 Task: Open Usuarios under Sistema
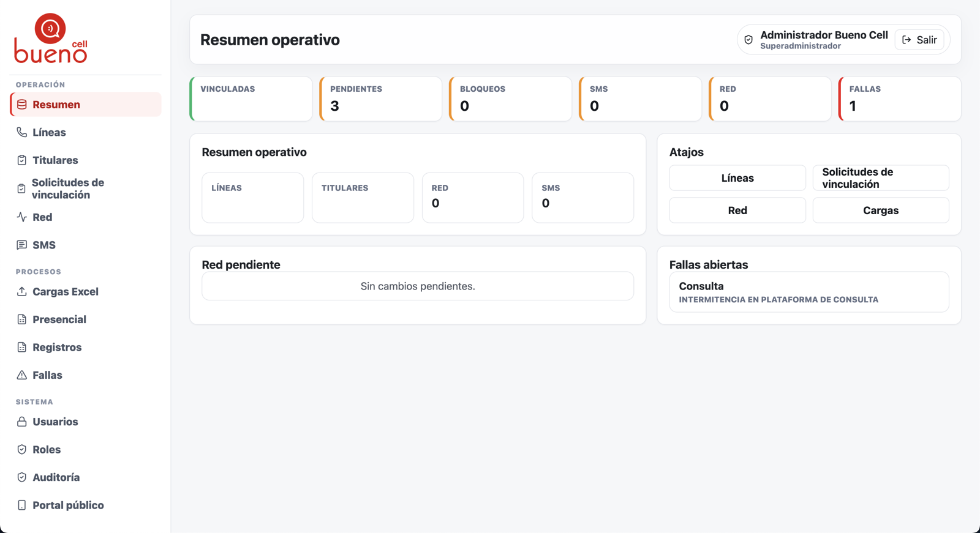coord(86,422)
